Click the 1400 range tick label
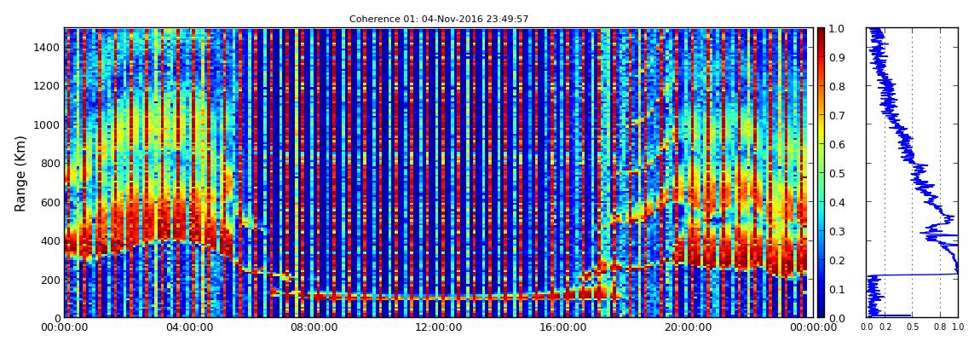 coord(46,48)
